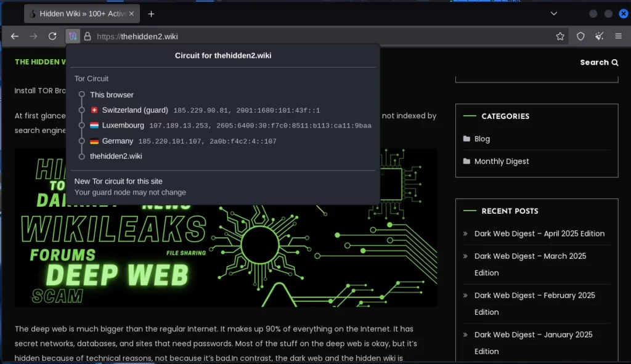This screenshot has height=364, width=631.
Task: Click the This browser circuit node
Action: coord(112,95)
